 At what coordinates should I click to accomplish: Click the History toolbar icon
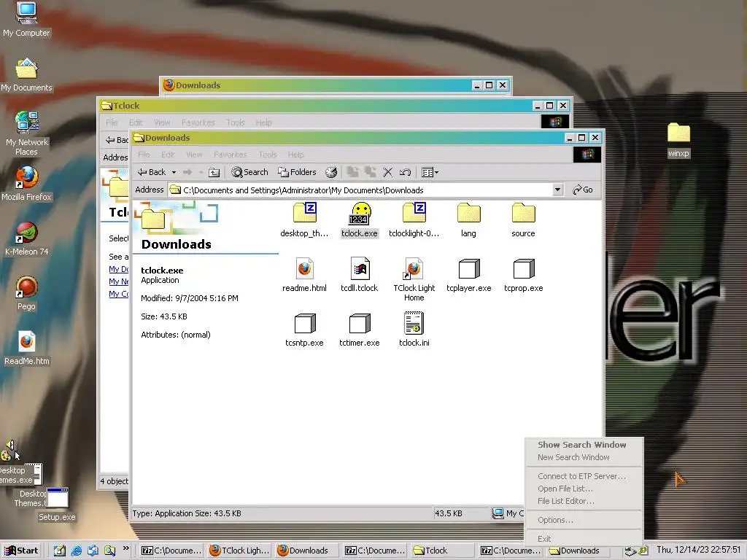(x=331, y=172)
